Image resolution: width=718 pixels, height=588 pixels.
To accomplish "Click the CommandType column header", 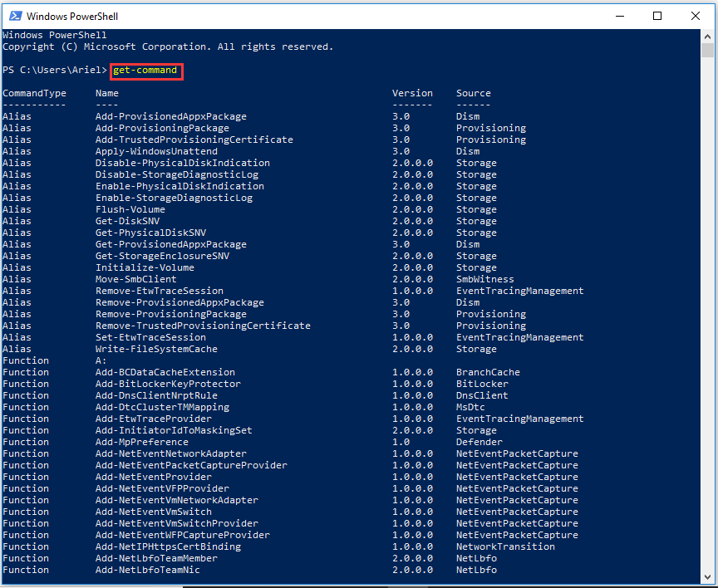I will 34,93.
